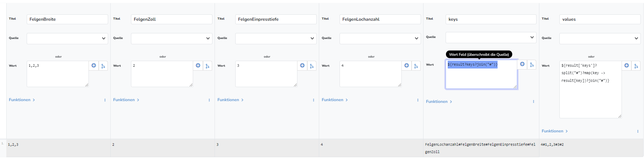Click the plus icon in FelgenZoll column
Viewport: 644px width, 164px height.
pyautogui.click(x=198, y=66)
